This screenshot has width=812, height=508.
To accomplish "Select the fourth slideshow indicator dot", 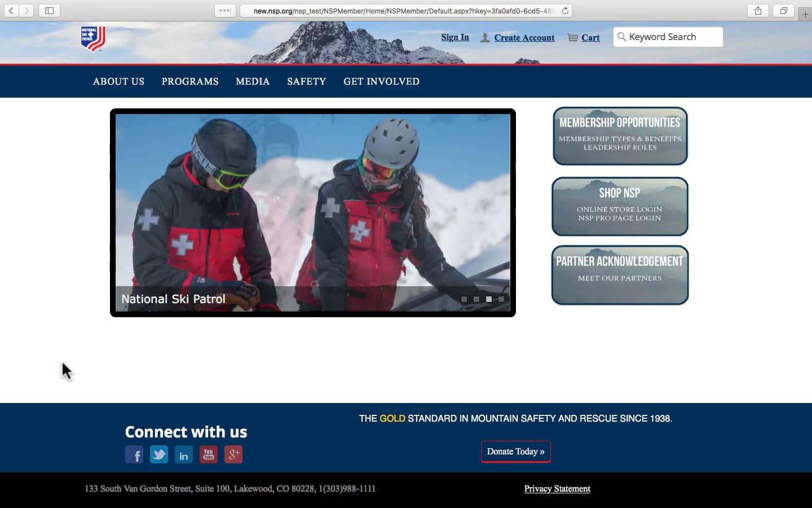I will [501, 299].
